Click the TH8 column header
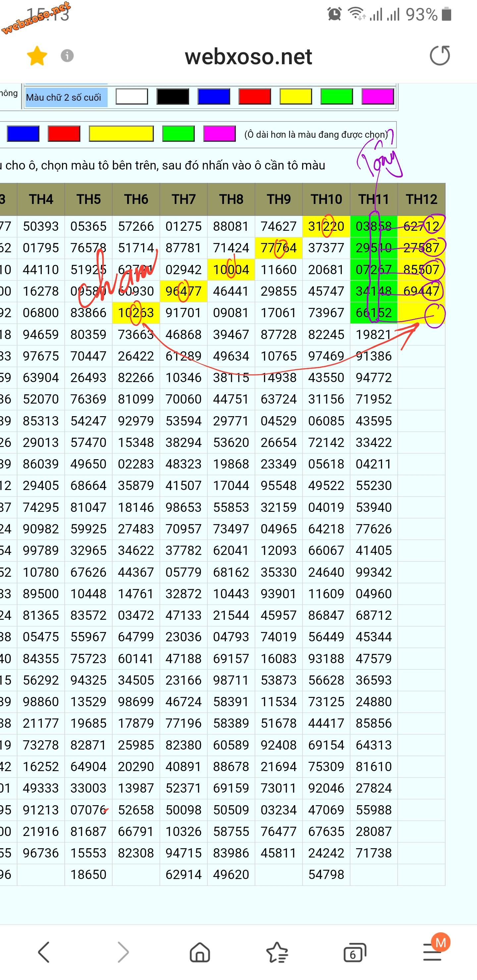 click(232, 199)
